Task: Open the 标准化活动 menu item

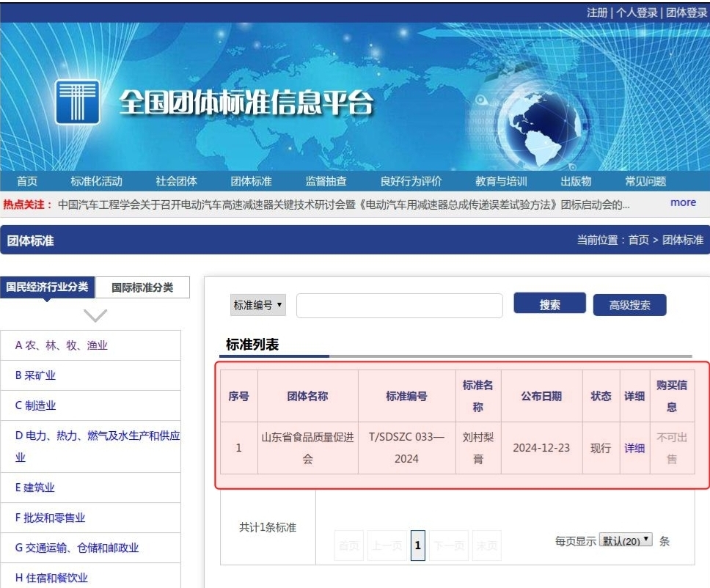Action: tap(96, 182)
